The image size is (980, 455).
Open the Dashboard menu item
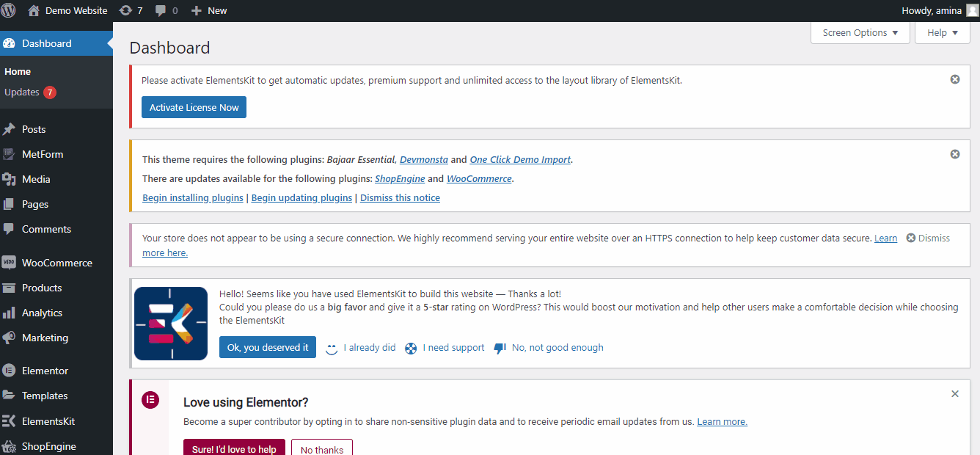point(56,43)
